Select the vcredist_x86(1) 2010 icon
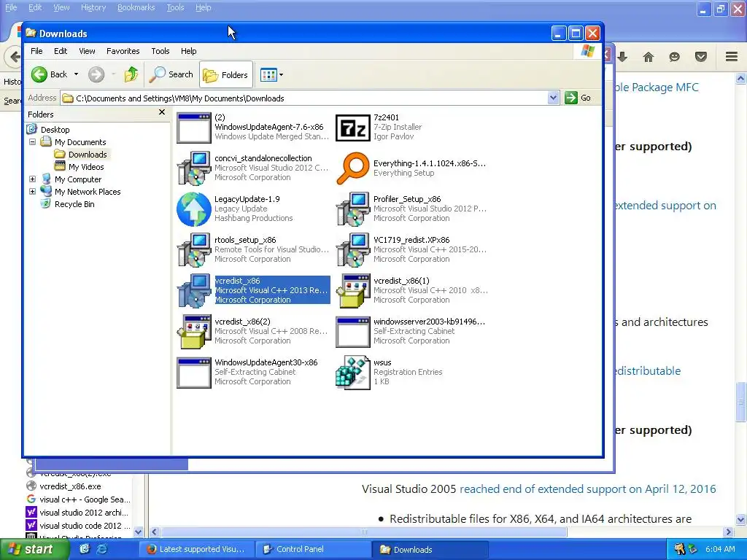Image resolution: width=747 pixels, height=560 pixels. point(352,290)
